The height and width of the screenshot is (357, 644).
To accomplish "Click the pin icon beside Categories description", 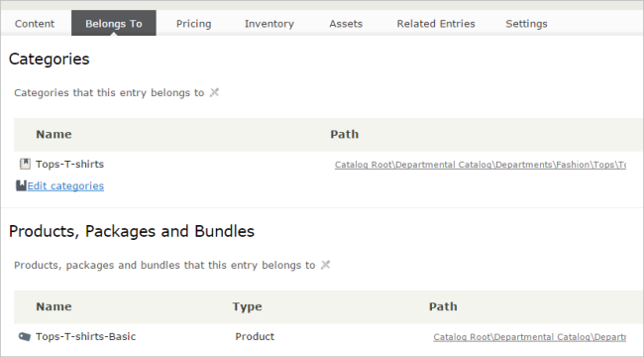I will coord(214,92).
